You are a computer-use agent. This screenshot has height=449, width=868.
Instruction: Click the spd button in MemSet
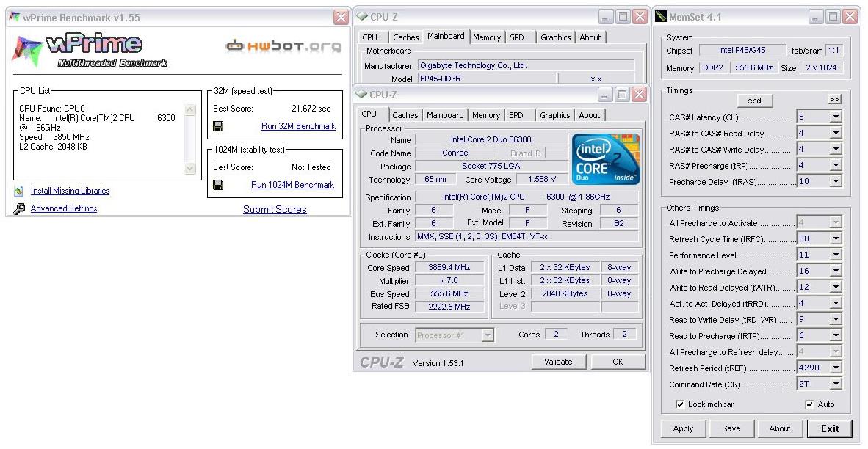point(754,101)
